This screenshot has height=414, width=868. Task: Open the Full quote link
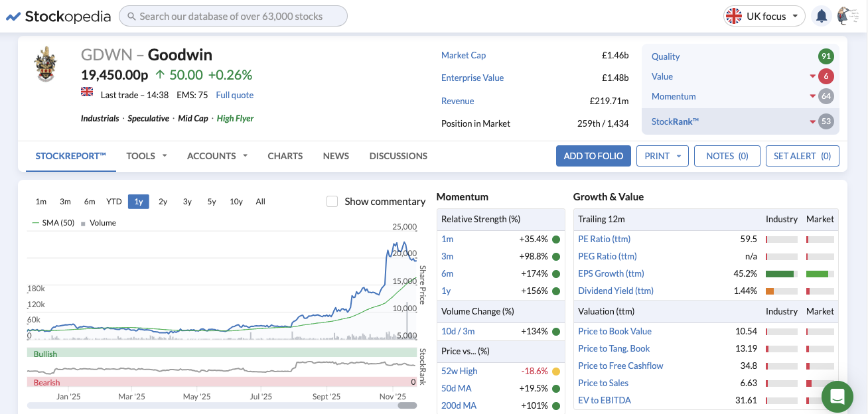click(235, 95)
